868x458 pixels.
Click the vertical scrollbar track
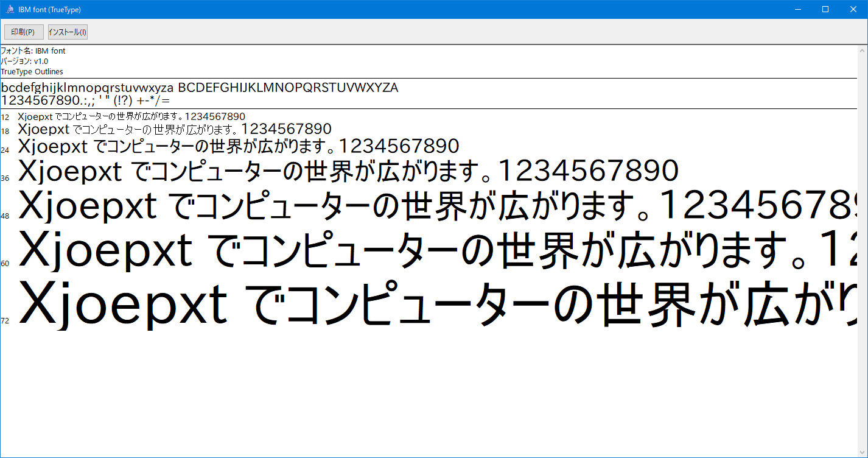pos(863,244)
